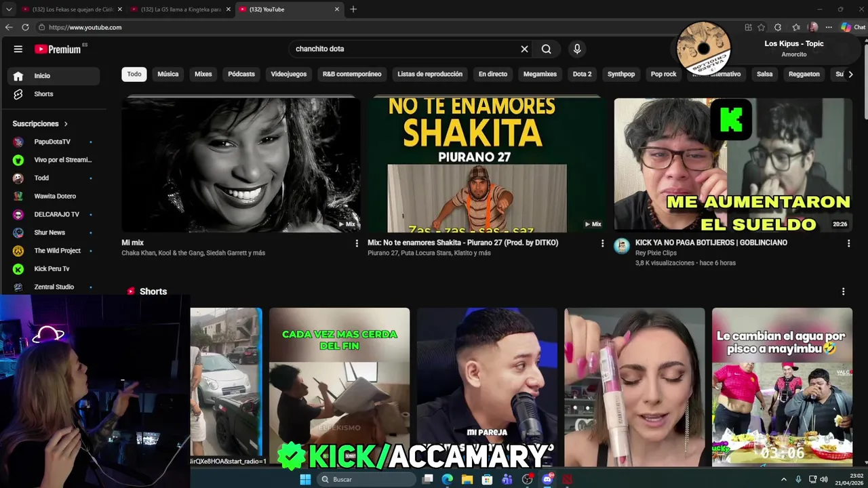Filter feed by En directo chip
868x488 pixels.
coord(493,74)
